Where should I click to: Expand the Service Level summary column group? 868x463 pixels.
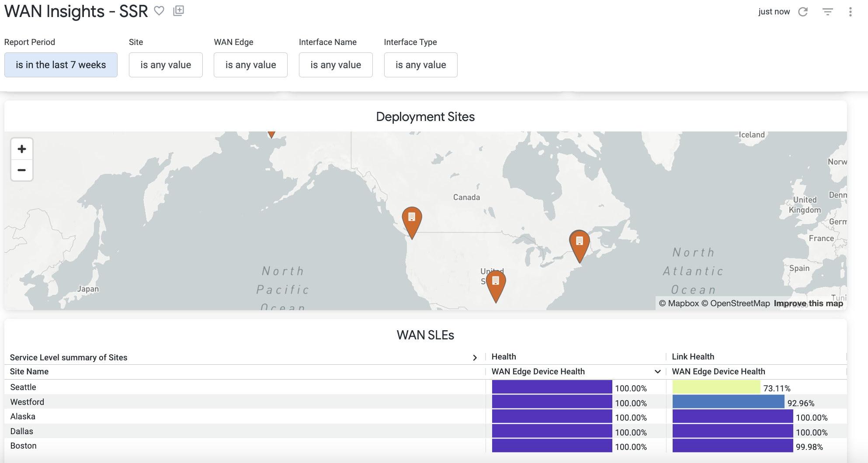(x=475, y=358)
